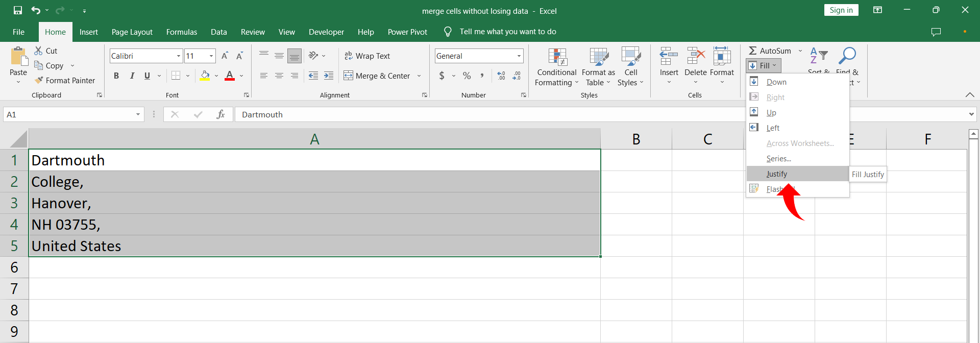Image resolution: width=980 pixels, height=343 pixels.
Task: Select Series... in the Fill menu
Action: tap(797, 158)
